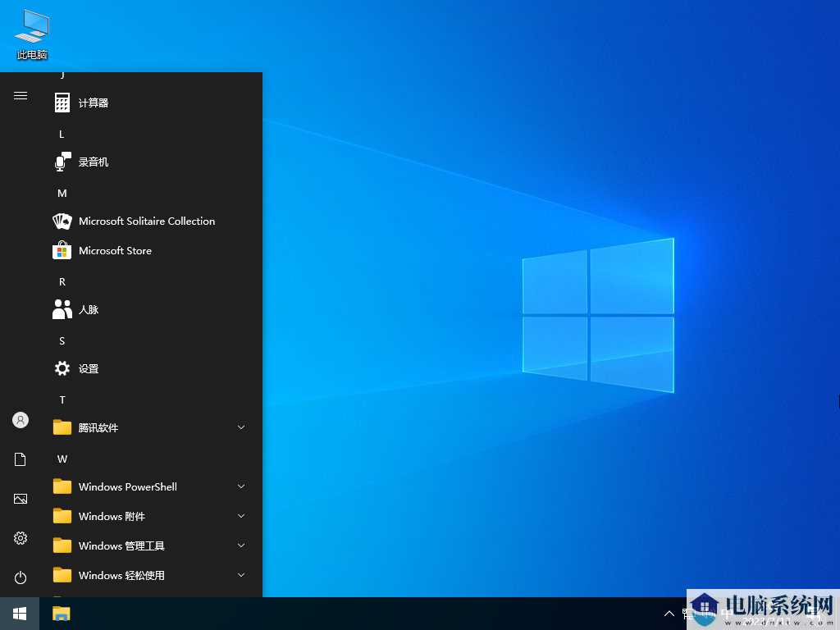
Task: Jump via the R letter header
Action: click(62, 282)
